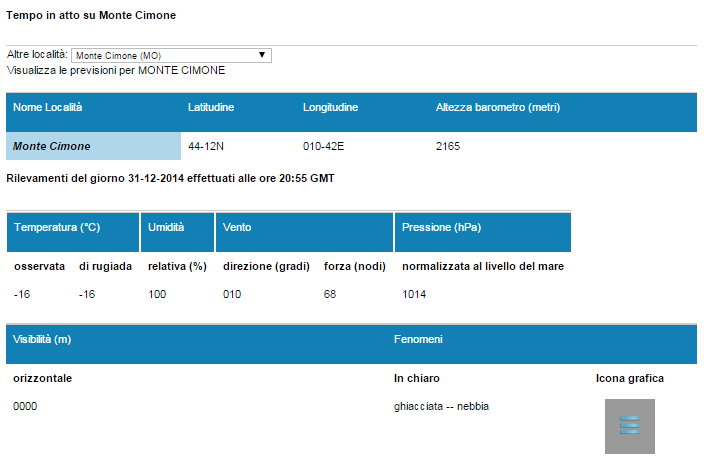
Task: Select the 'ghiacciata -- nebbia' phenomenon text
Action: click(441, 406)
